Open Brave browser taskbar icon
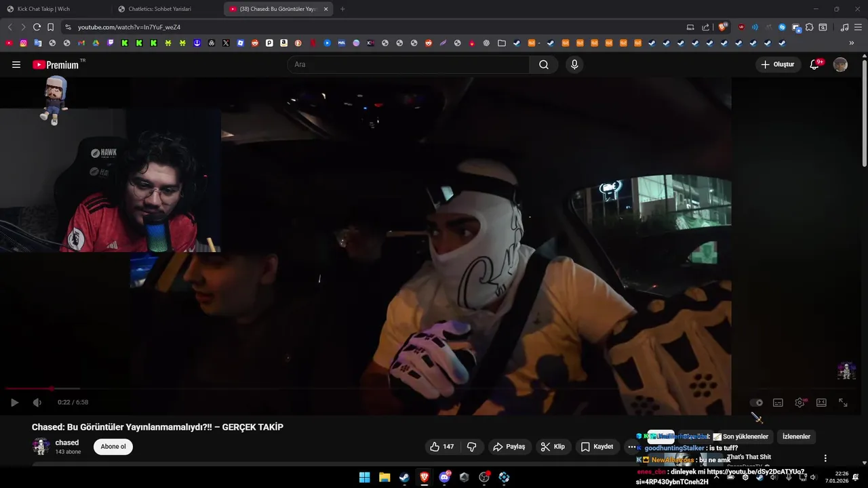Viewport: 868px width, 488px height. click(x=424, y=477)
